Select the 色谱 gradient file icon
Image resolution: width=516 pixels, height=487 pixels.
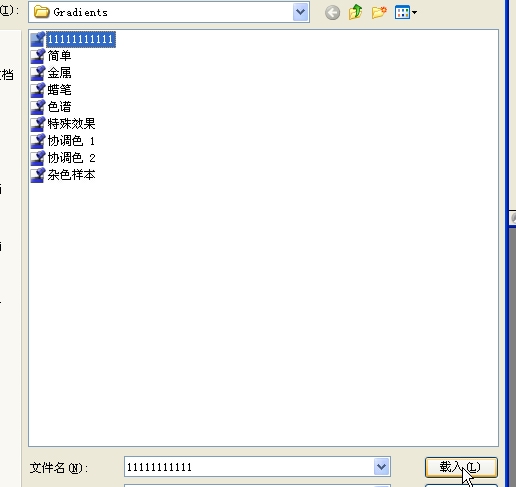38,107
